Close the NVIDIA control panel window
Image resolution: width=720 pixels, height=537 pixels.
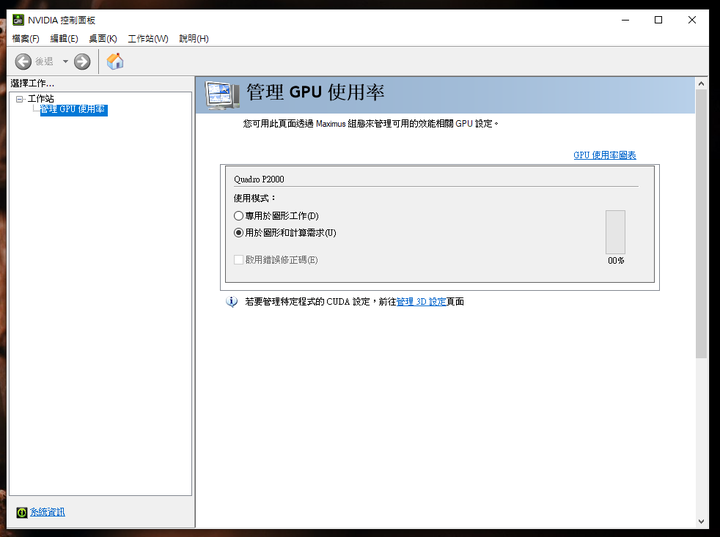pyautogui.click(x=692, y=20)
